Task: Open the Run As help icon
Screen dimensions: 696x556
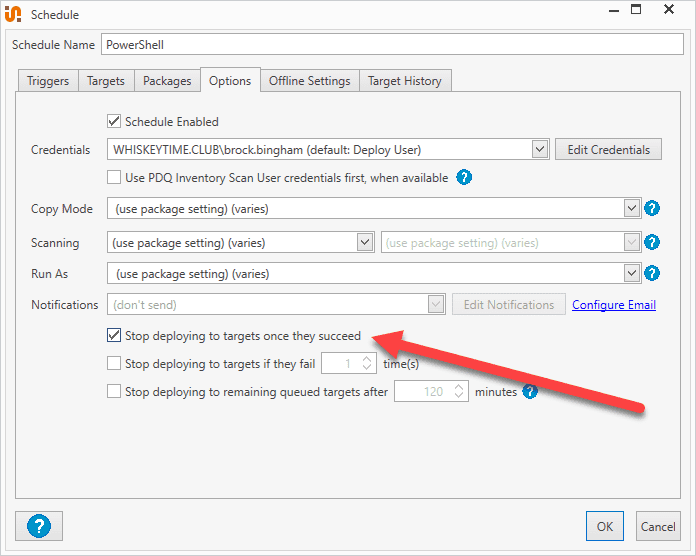Action: (652, 273)
